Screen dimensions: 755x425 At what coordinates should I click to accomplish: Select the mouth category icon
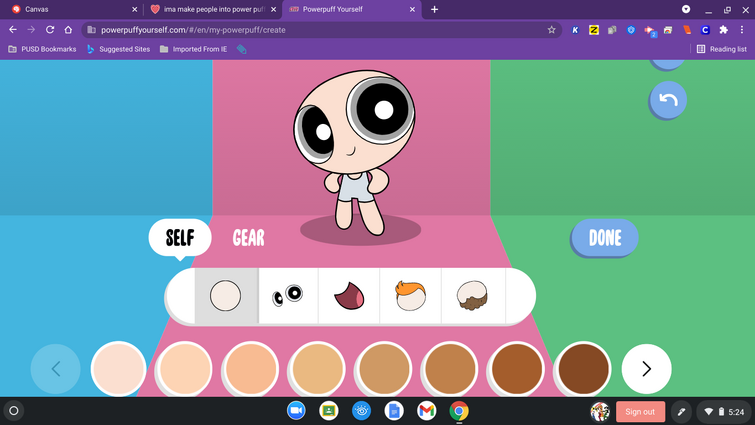[x=349, y=296]
